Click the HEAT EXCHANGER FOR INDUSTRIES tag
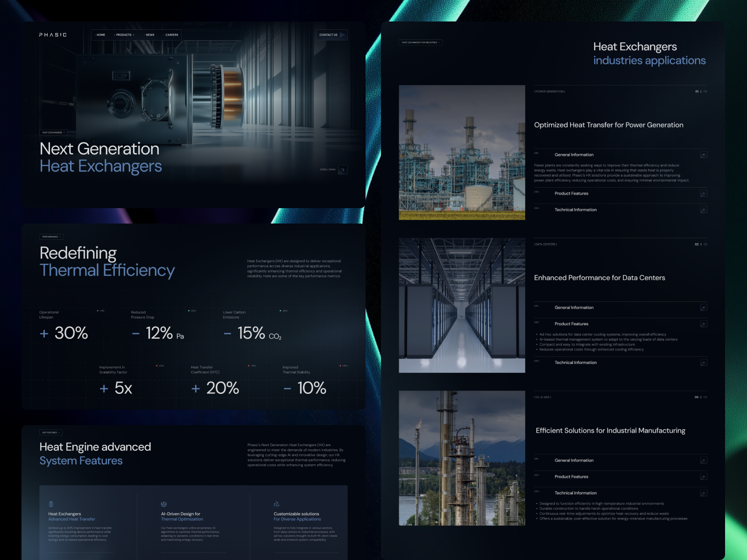This screenshot has height=560, width=747. (x=420, y=42)
